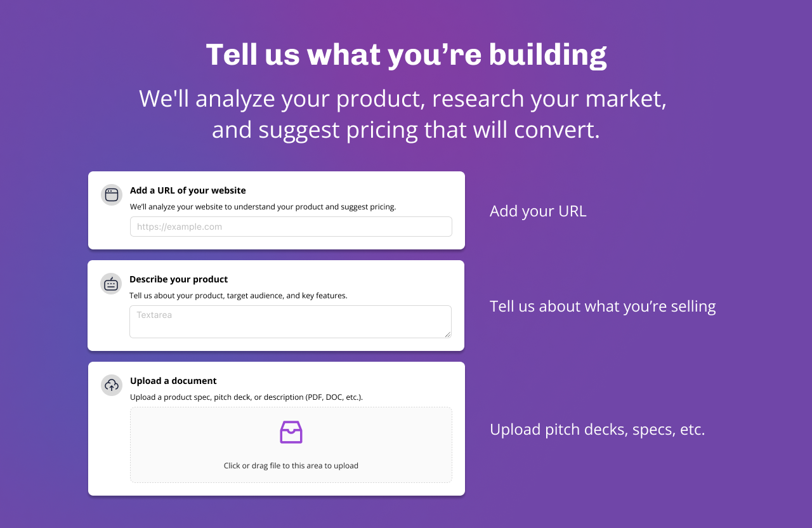Click the dashed file upload drop zone

pos(291,445)
